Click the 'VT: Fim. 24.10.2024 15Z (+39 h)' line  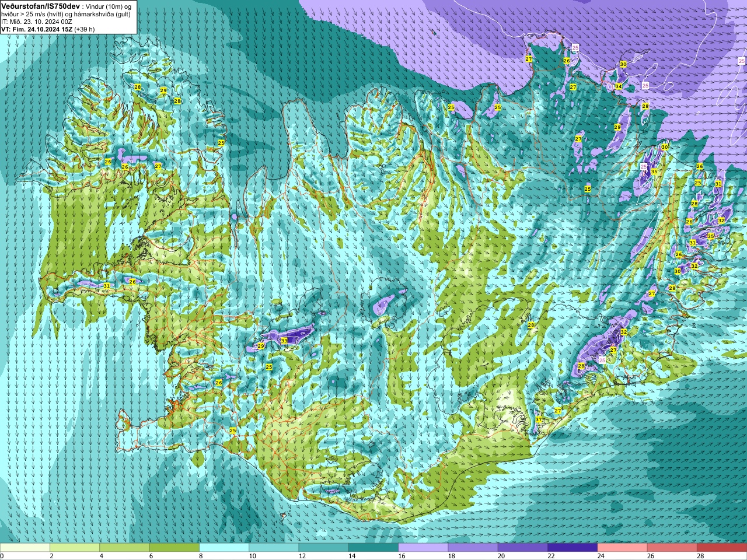[48, 29]
